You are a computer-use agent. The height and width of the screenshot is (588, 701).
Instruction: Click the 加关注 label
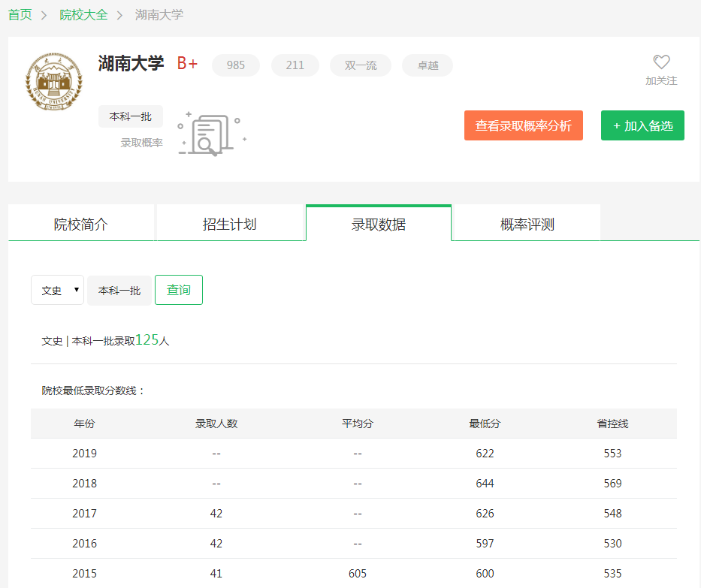click(x=661, y=80)
